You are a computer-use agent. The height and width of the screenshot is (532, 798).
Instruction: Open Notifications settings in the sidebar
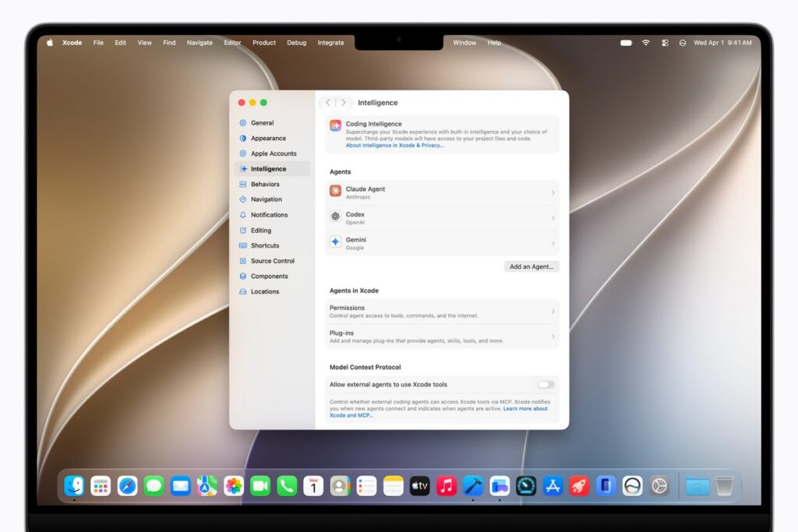coord(272,215)
